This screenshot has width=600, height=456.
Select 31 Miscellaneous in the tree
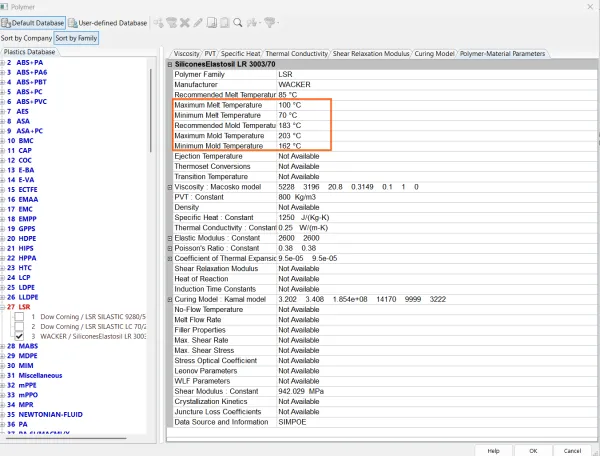[35, 375]
